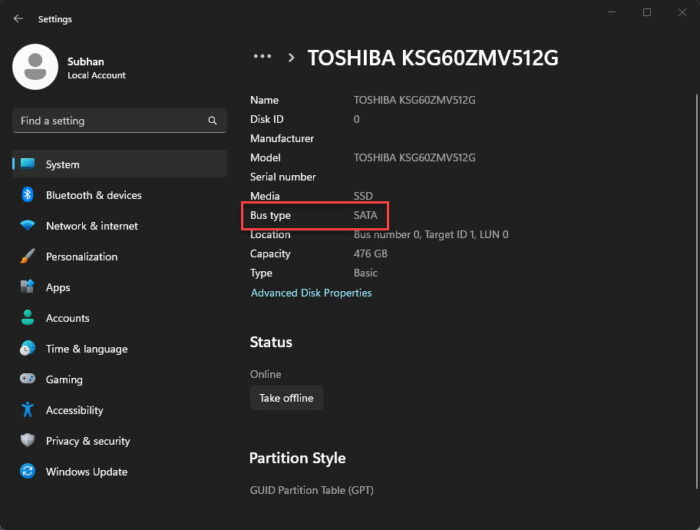Click the Accounts person icon
The image size is (700, 530).
28,317
